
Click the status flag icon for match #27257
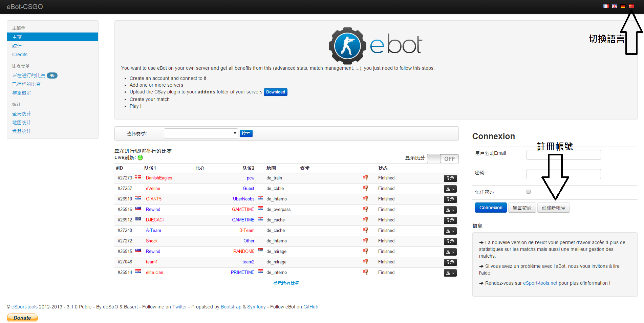click(x=365, y=188)
